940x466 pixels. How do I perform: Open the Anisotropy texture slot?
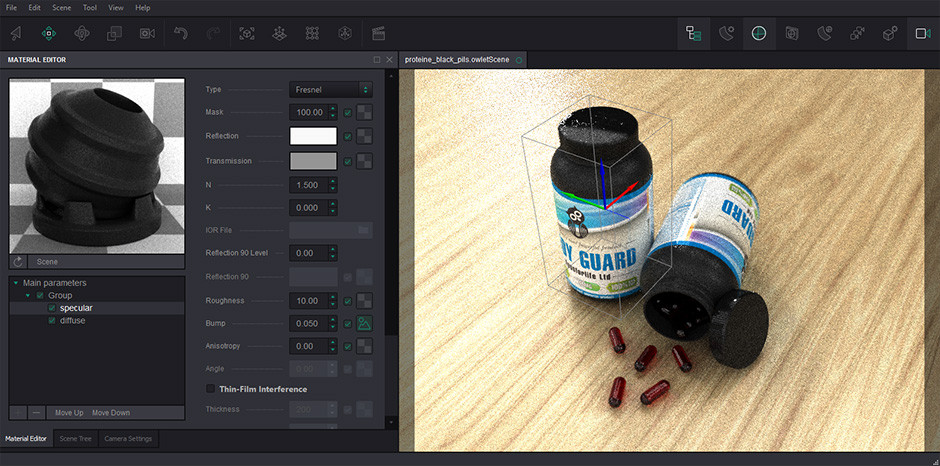coord(364,346)
